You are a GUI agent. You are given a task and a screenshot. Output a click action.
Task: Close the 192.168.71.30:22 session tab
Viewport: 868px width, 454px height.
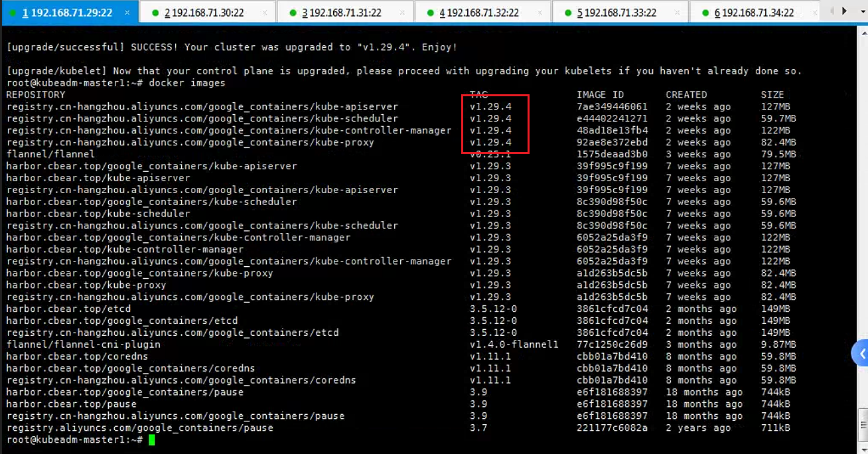coord(265,13)
